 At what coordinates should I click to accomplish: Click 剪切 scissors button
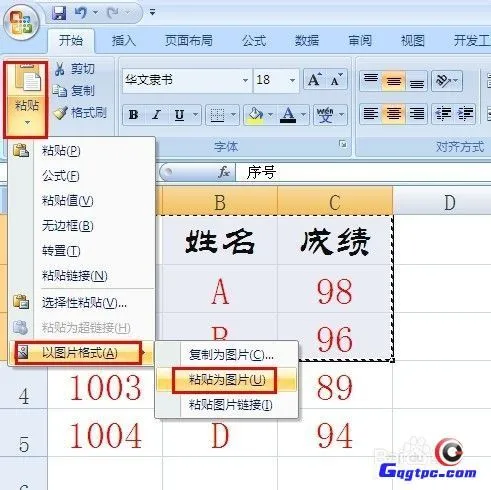pyautogui.click(x=75, y=69)
